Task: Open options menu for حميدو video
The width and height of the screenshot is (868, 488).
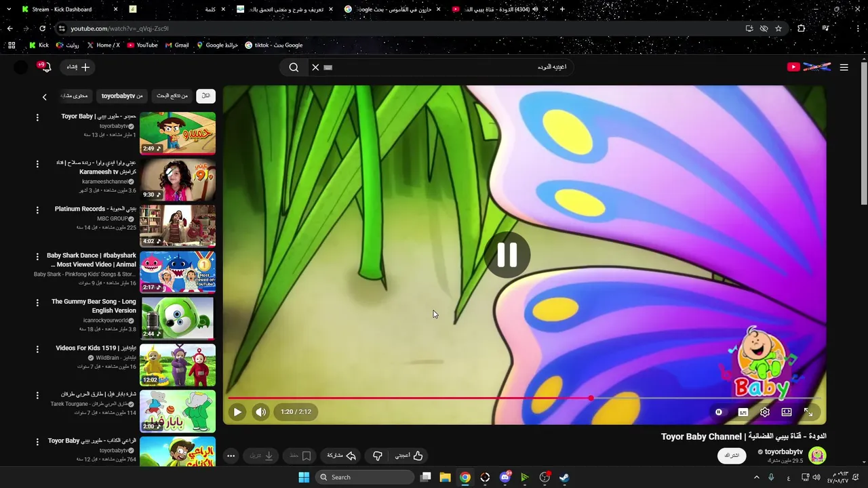Action: click(x=37, y=118)
